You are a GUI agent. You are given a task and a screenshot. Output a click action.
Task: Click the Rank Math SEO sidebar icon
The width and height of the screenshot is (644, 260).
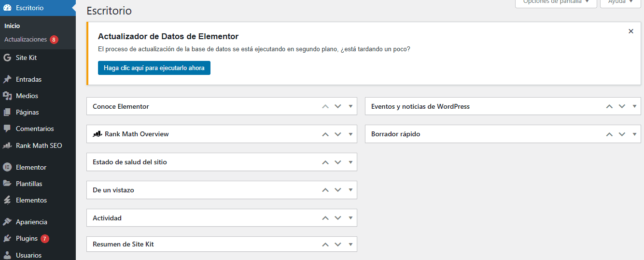click(7, 145)
